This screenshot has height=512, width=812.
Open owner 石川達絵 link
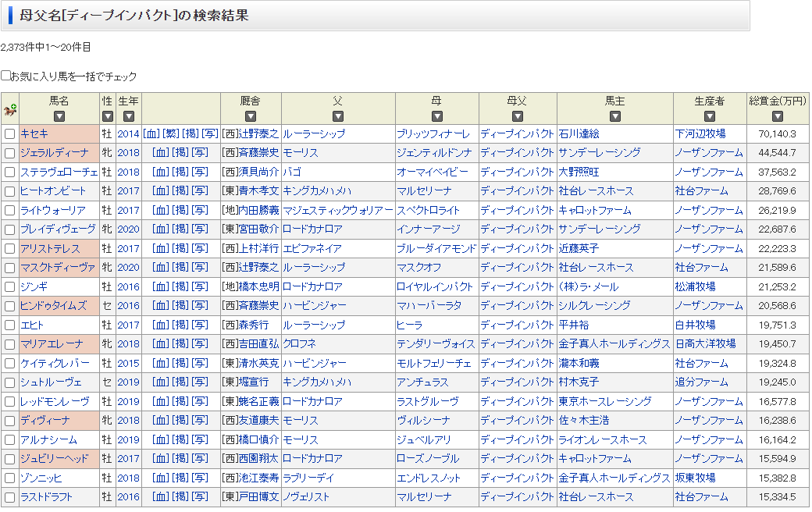pyautogui.click(x=579, y=133)
